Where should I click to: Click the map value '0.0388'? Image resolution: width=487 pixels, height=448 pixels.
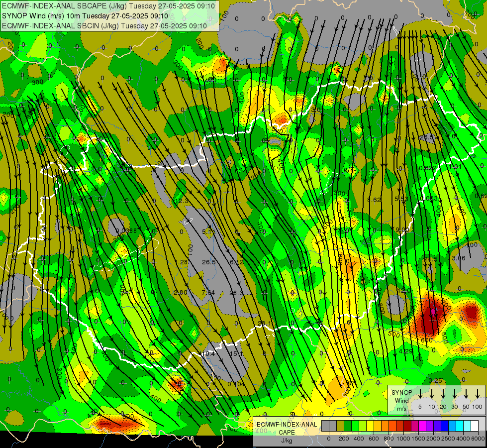tap(126, 230)
